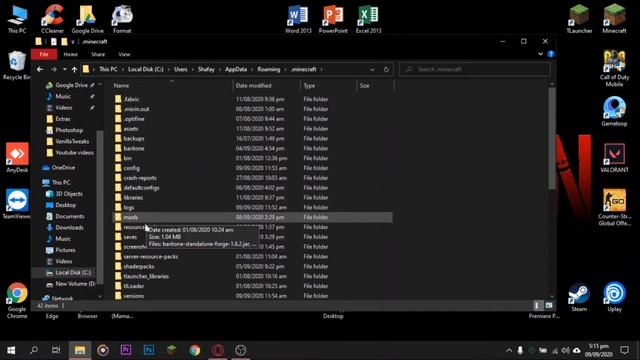640x360 pixels.
Task: Open AnyDesk desktop shortcut
Action: click(x=17, y=158)
